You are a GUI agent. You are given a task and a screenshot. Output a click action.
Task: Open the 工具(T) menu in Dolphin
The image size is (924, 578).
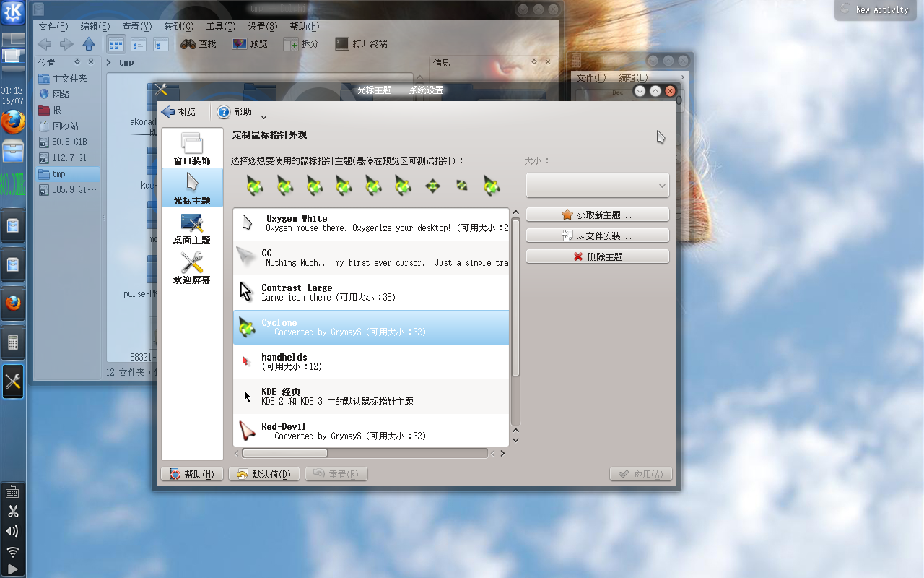tap(221, 26)
